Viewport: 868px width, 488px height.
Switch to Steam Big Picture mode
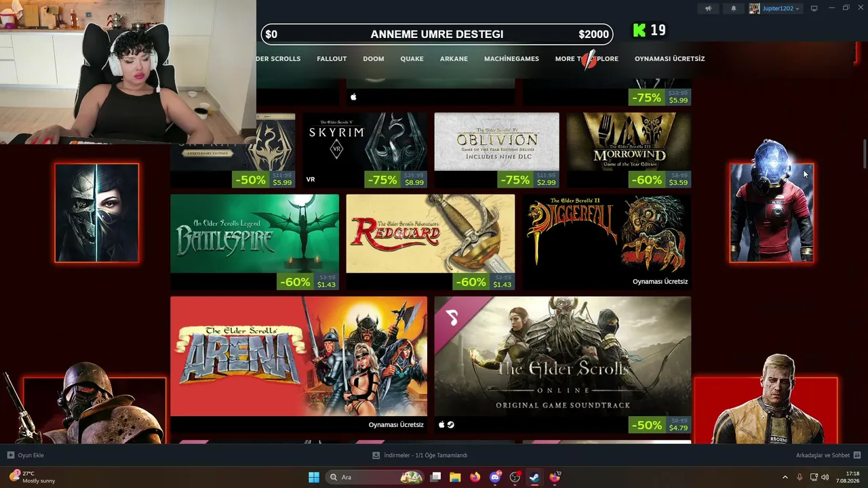814,8
